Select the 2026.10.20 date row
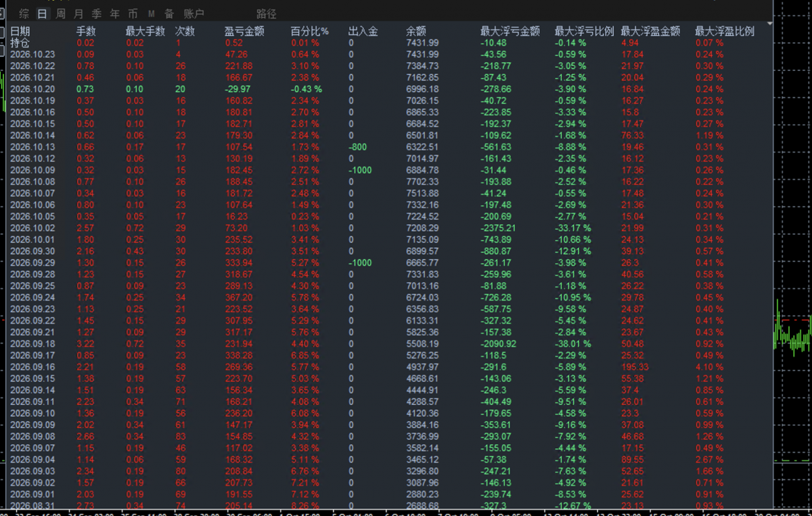This screenshot has width=812, height=516. click(32, 89)
